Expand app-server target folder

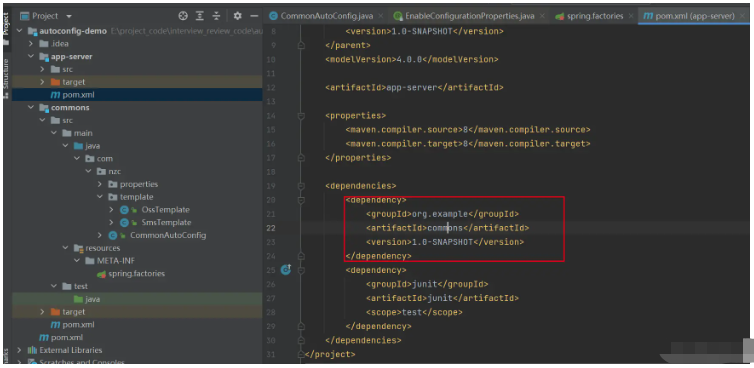point(42,82)
